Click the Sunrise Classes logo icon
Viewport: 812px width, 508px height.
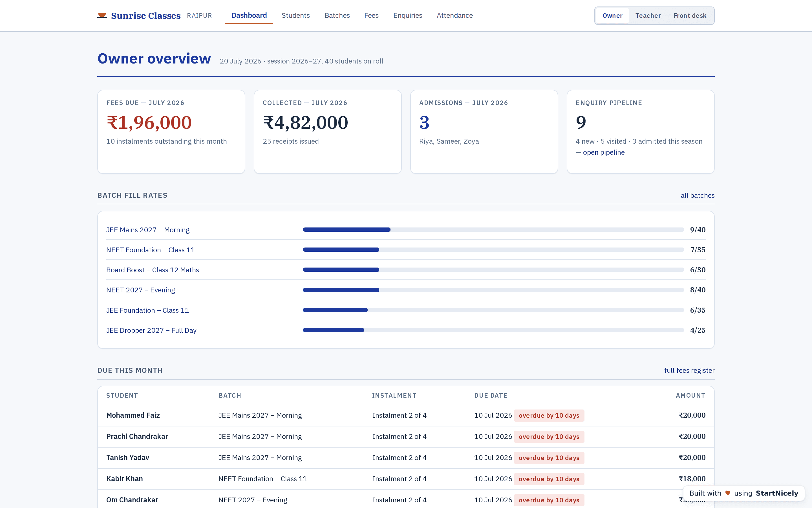pos(102,16)
